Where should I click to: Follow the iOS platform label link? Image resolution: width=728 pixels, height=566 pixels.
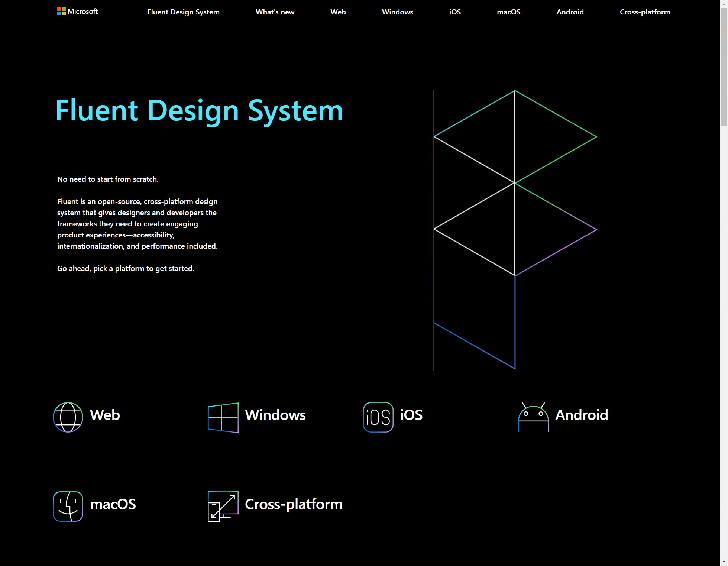click(411, 415)
